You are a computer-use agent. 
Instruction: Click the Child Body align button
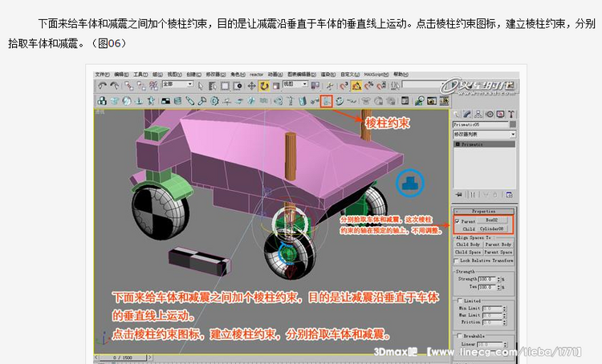tap(468, 244)
